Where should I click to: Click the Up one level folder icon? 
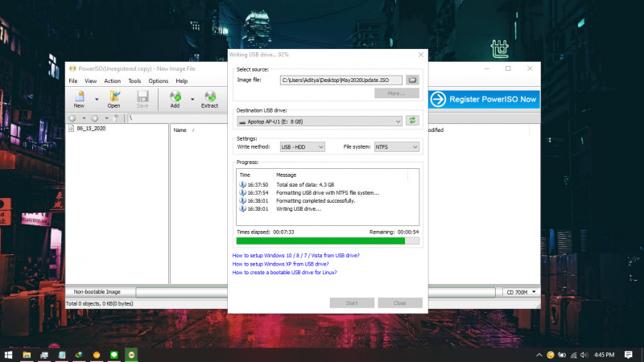tap(117, 118)
